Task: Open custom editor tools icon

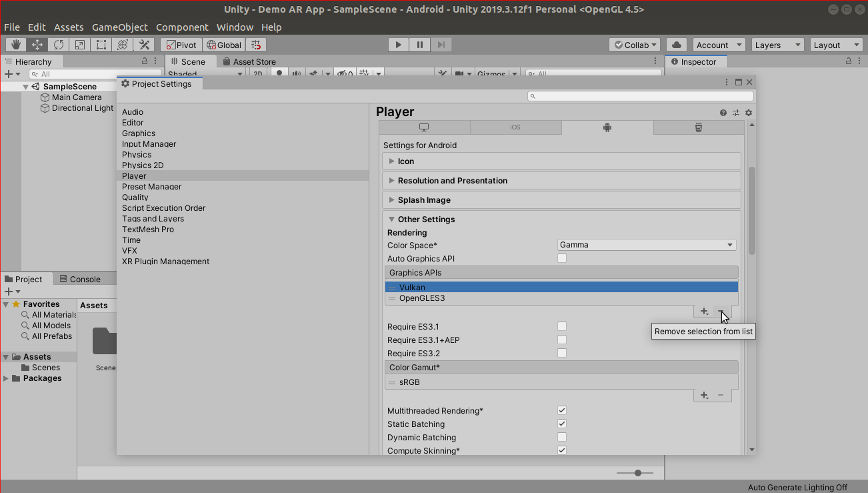Action: tap(144, 45)
